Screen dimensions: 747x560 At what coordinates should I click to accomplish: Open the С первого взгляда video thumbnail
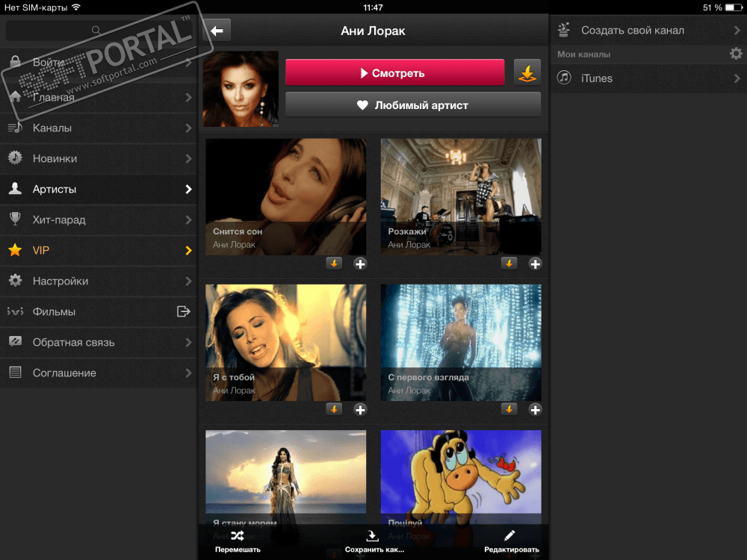point(461,343)
